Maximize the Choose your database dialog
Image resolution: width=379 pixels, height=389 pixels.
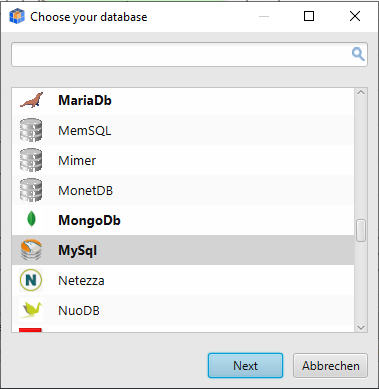pyautogui.click(x=309, y=16)
